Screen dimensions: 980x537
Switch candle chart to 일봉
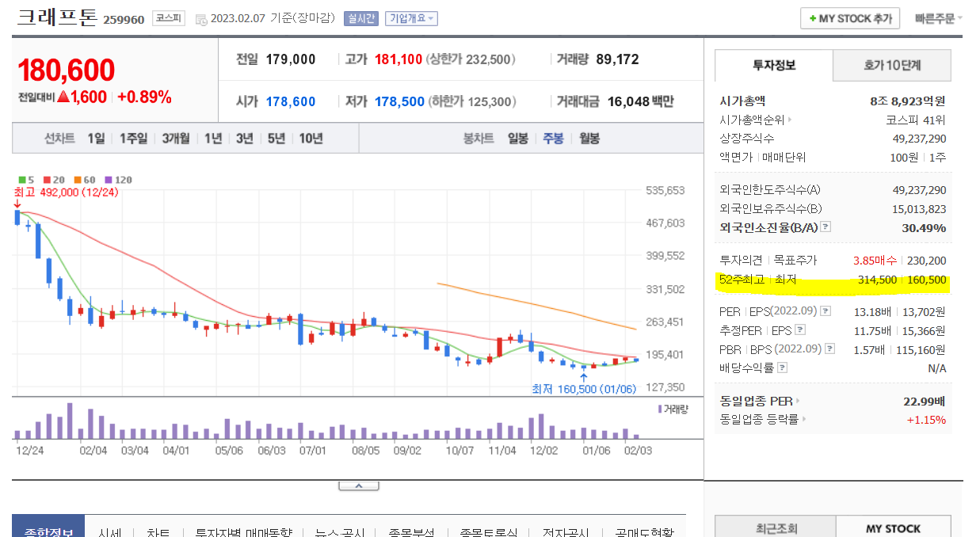[517, 139]
